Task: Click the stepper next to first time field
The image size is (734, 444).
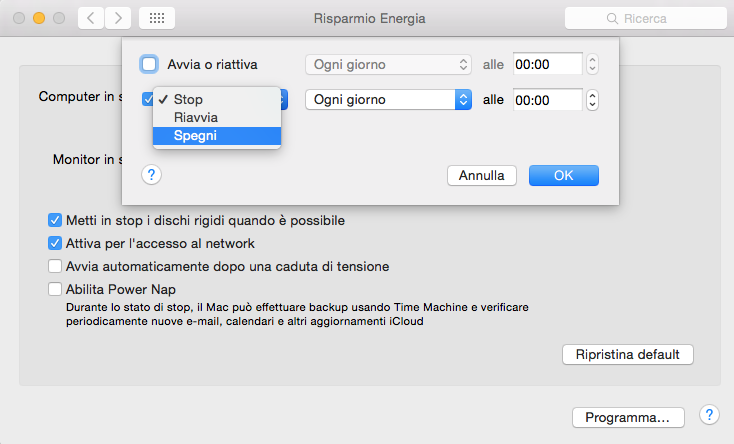Action: [x=592, y=65]
